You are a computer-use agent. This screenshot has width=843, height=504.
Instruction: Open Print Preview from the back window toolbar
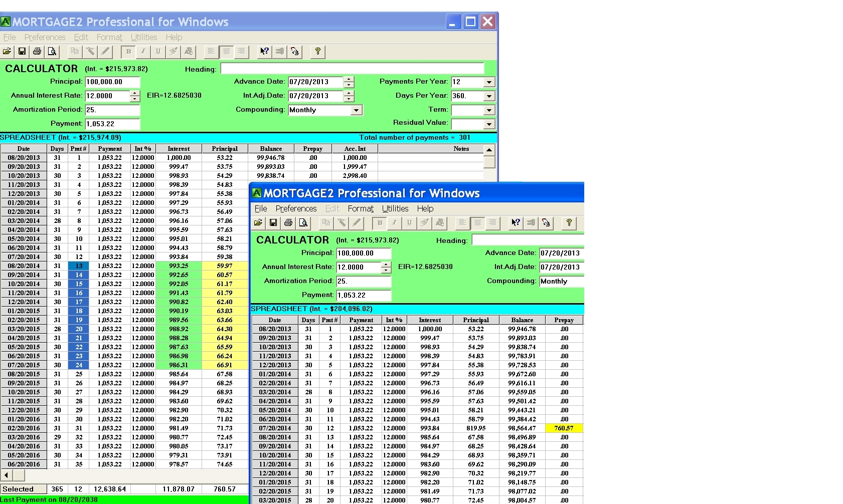[x=52, y=52]
